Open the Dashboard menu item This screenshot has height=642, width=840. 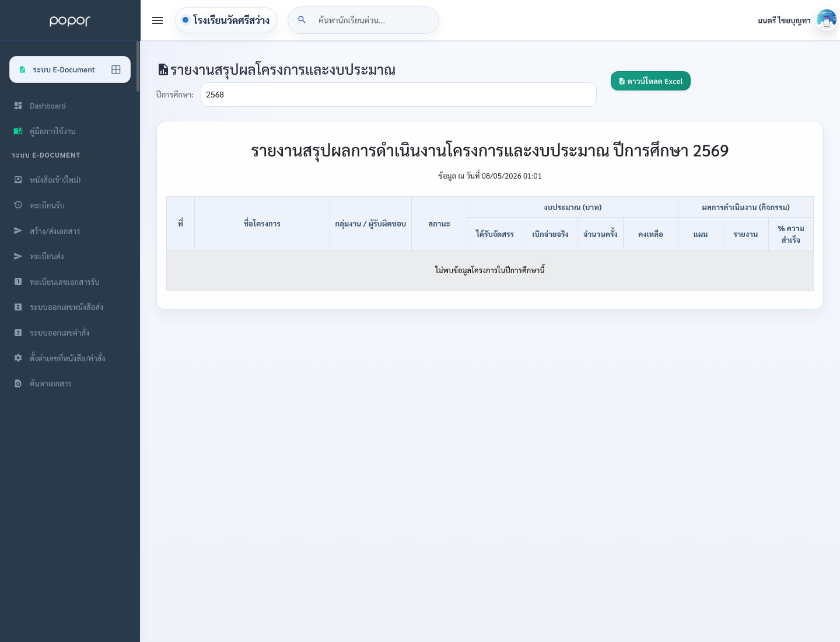point(70,106)
